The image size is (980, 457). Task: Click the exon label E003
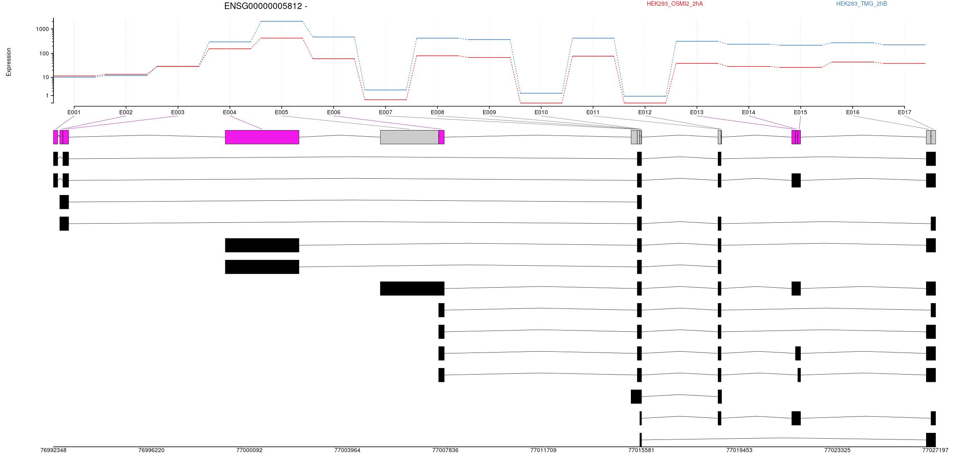coord(178,112)
